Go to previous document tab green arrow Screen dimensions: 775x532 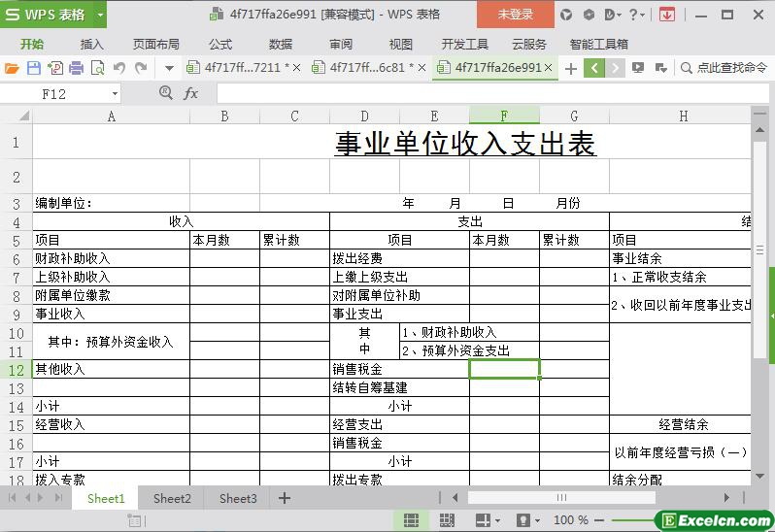[594, 68]
